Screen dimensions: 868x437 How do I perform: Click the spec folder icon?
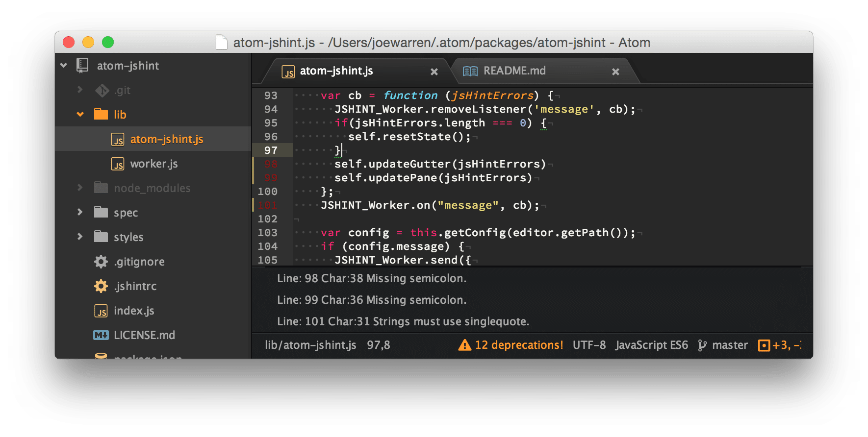[101, 212]
